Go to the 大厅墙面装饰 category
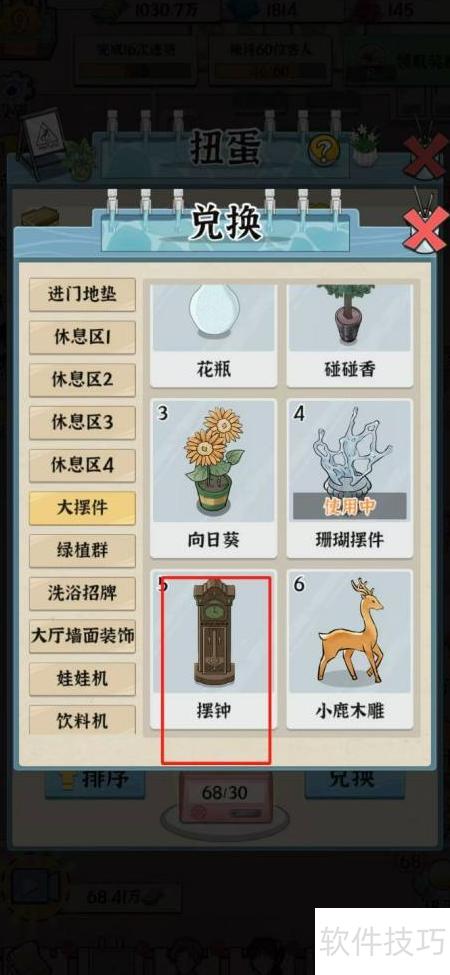 pyautogui.click(x=82, y=636)
